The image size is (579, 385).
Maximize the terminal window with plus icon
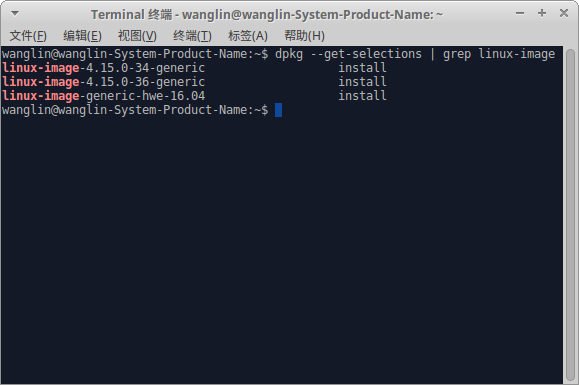tap(542, 13)
